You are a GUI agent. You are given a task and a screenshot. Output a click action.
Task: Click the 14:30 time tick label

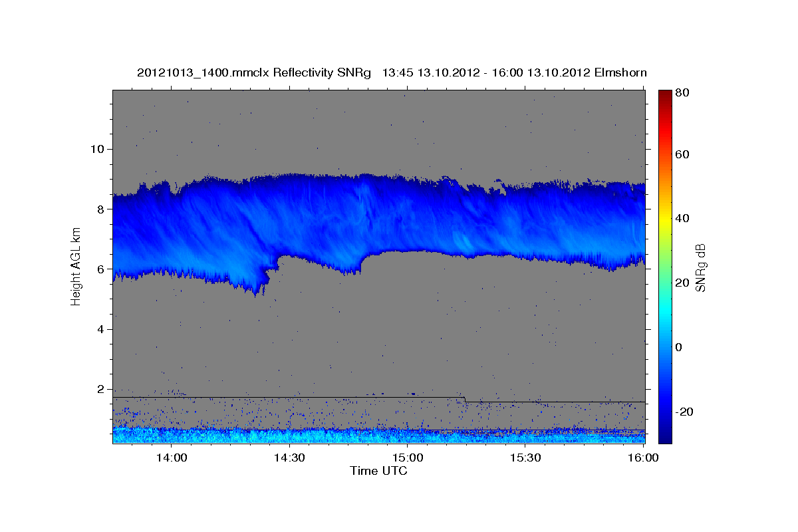click(290, 458)
